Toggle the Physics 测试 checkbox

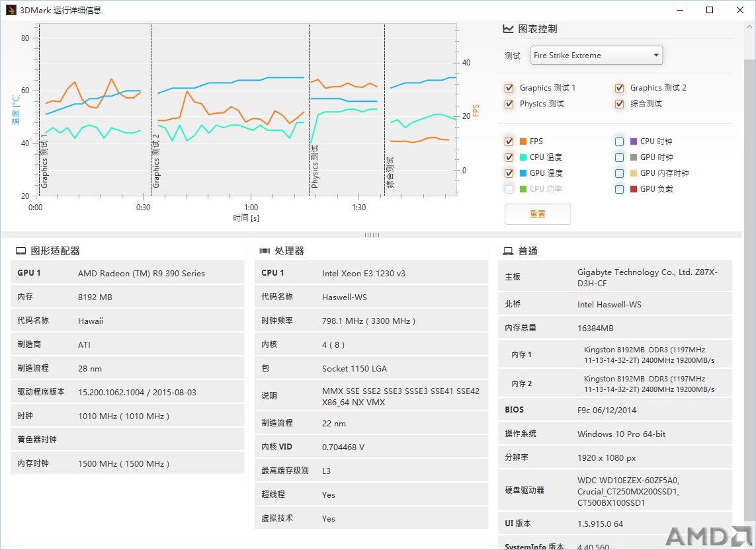click(509, 104)
